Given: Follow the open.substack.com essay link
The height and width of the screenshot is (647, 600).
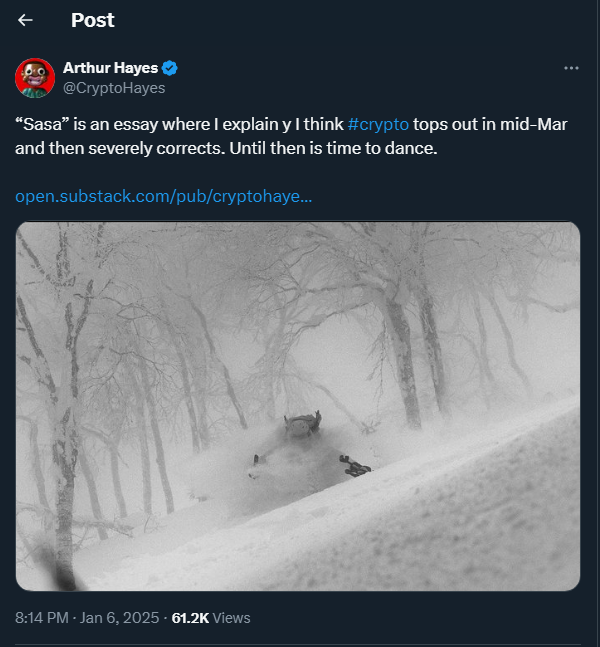Looking at the screenshot, I should (164, 195).
